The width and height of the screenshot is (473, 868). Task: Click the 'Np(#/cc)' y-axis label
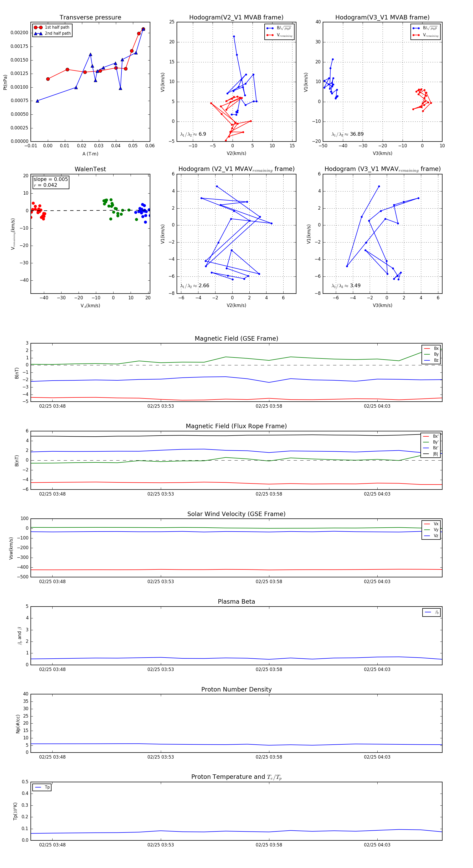18,723
